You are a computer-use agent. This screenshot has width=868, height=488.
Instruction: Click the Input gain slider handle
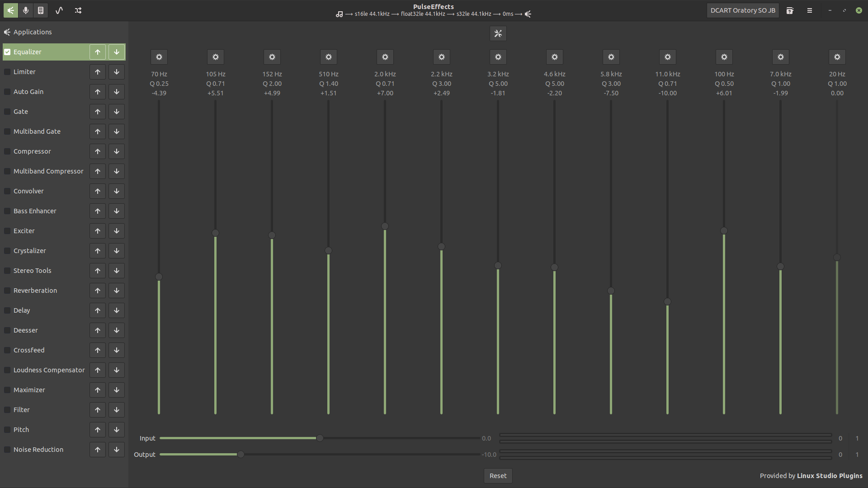[320, 438]
